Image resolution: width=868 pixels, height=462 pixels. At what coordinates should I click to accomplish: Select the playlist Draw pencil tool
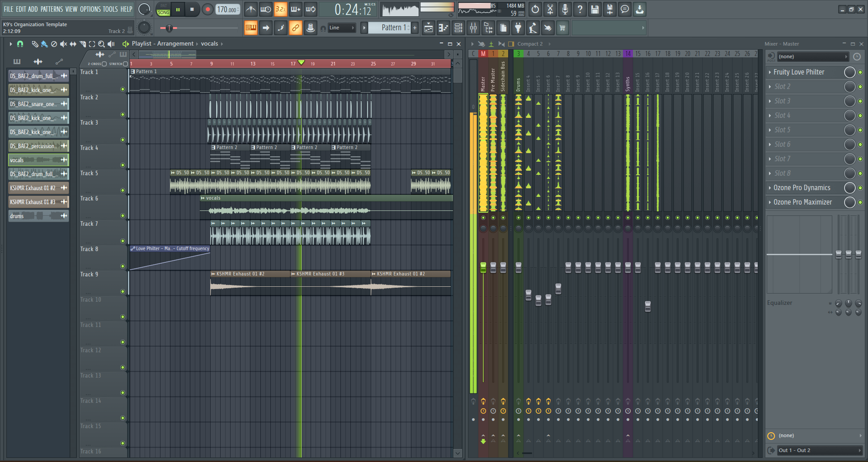click(x=35, y=44)
